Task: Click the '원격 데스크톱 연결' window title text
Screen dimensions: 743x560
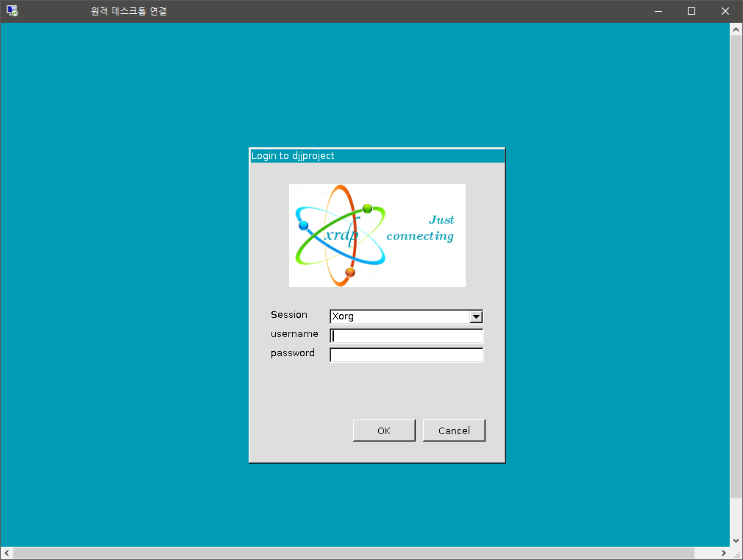Action: tap(129, 11)
